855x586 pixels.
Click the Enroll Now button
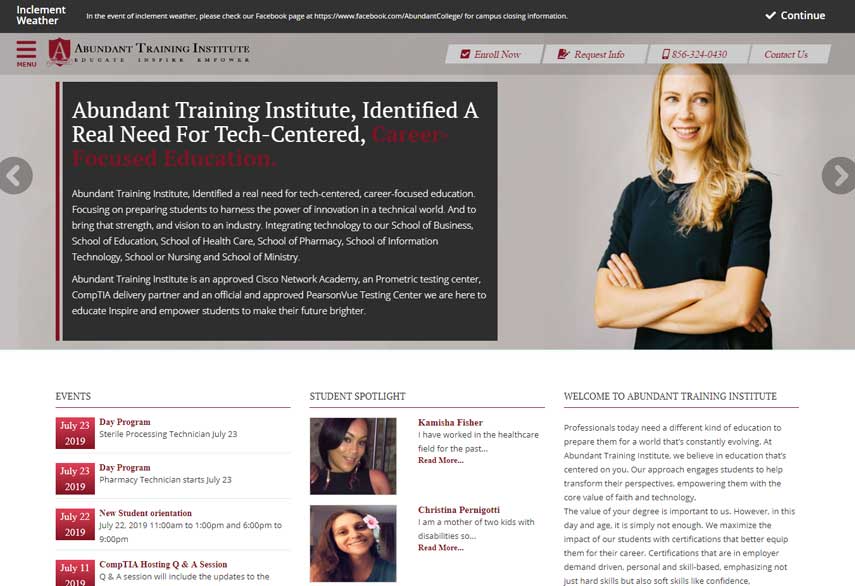pyautogui.click(x=493, y=54)
